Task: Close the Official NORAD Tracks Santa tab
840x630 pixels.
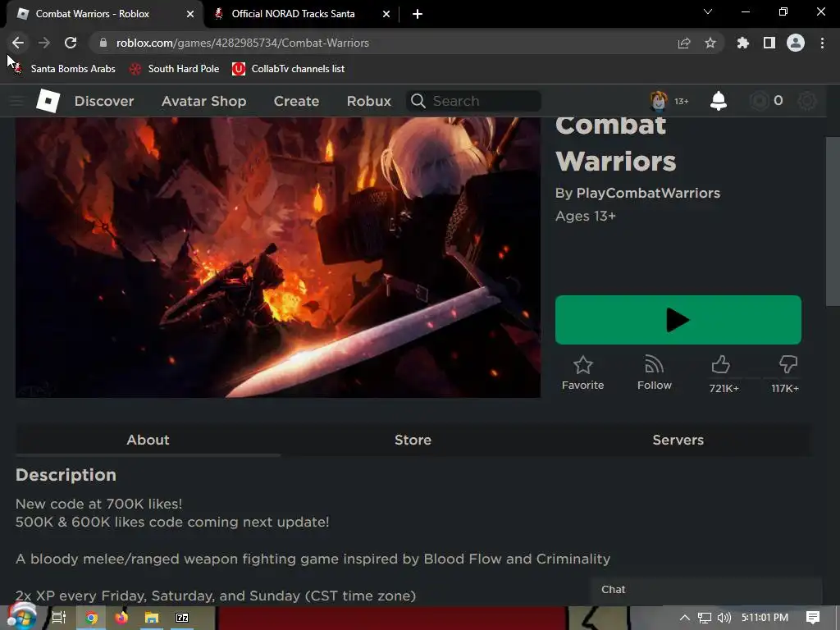Action: [386, 14]
